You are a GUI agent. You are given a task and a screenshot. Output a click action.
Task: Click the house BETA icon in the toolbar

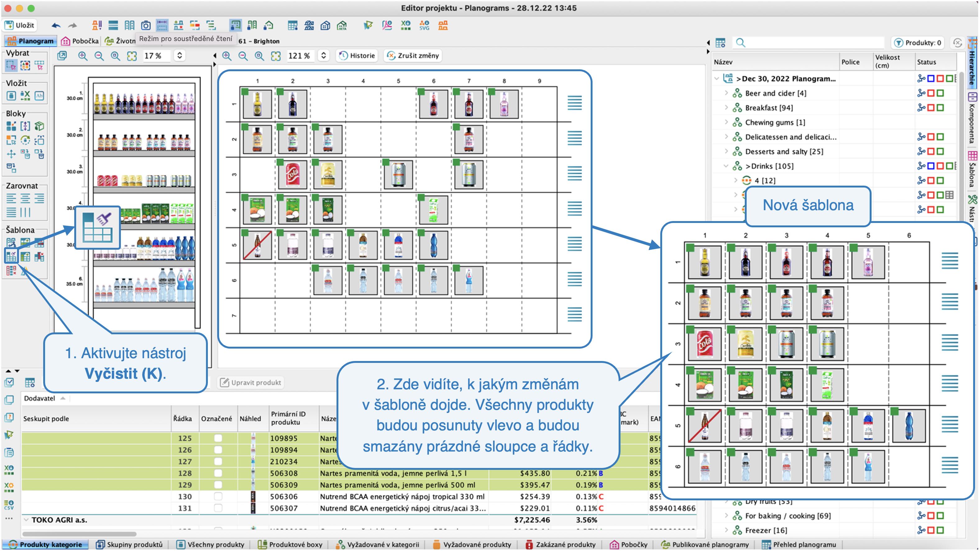342,25
